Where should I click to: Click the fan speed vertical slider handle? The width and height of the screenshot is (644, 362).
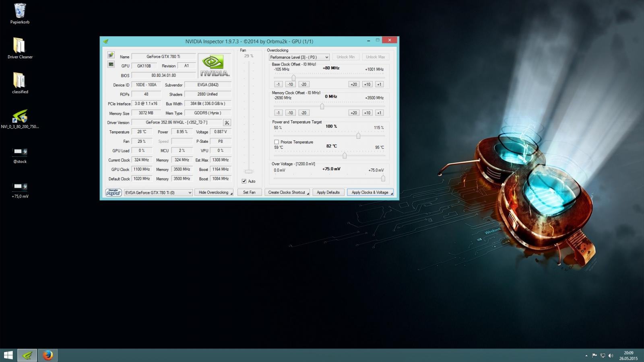tap(249, 171)
